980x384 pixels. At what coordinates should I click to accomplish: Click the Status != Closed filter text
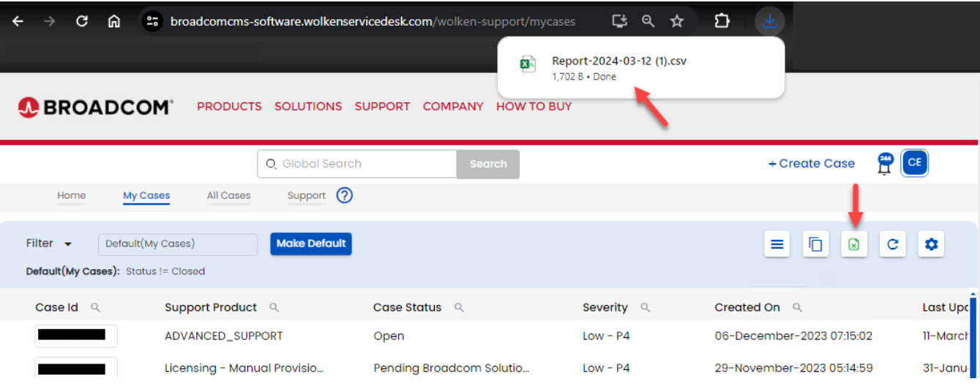click(165, 271)
